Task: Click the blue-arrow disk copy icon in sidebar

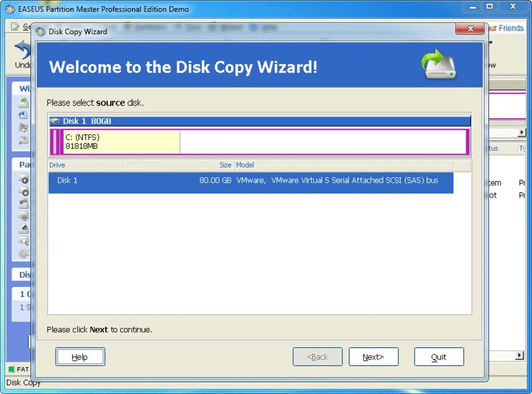Action: click(x=24, y=115)
